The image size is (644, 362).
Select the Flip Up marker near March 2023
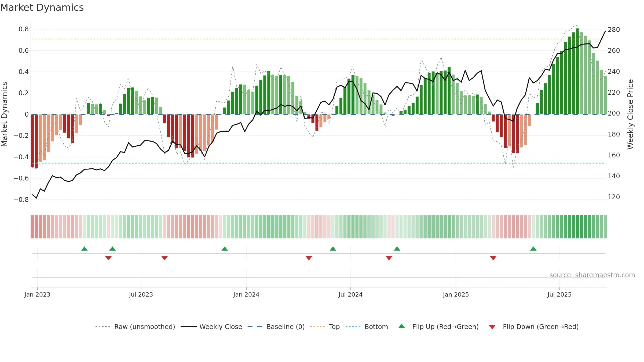coord(84,249)
